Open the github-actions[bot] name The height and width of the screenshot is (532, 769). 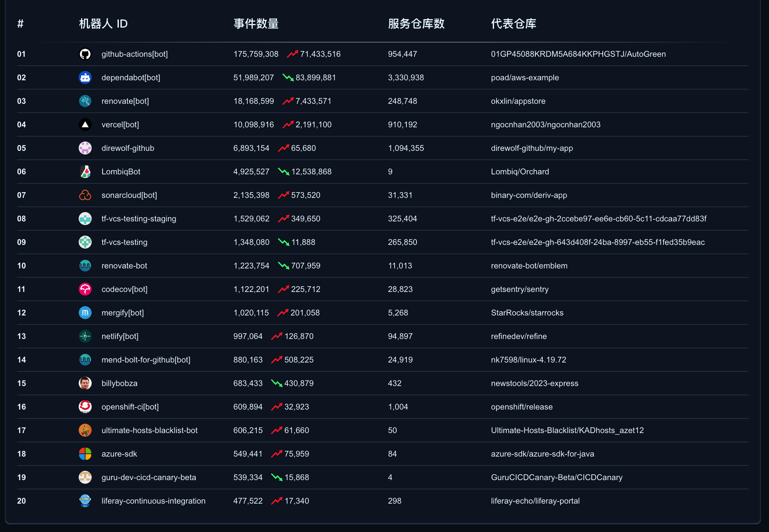tap(135, 54)
